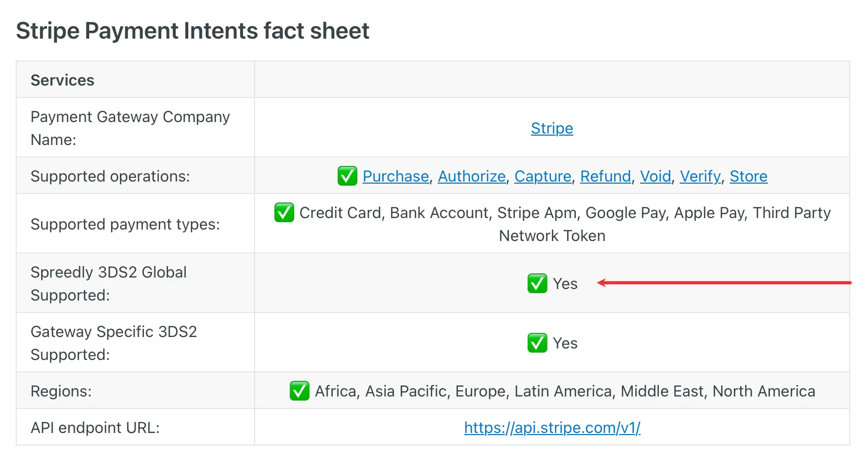This screenshot has height=457, width=868.
Task: Open the Store operation link
Action: 749,176
